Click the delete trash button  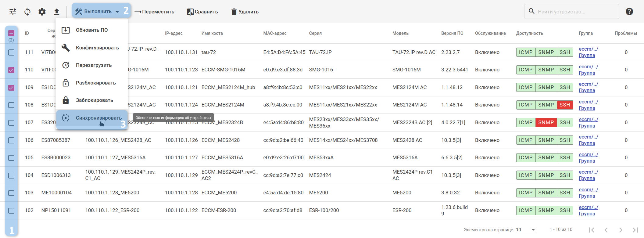click(x=245, y=12)
